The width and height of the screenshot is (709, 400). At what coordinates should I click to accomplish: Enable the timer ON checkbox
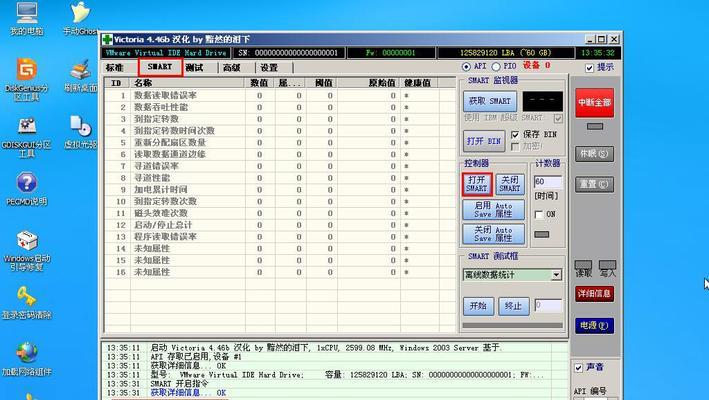pos(539,214)
